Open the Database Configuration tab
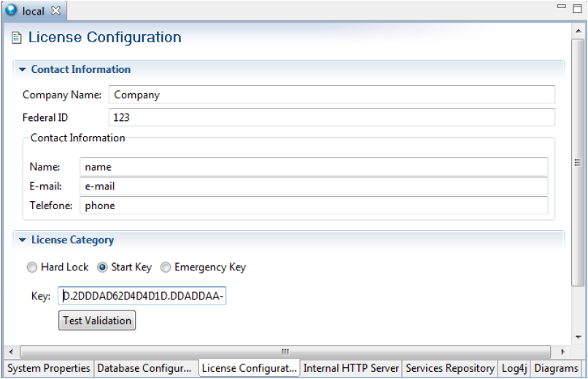The height and width of the screenshot is (379, 588). [x=144, y=368]
